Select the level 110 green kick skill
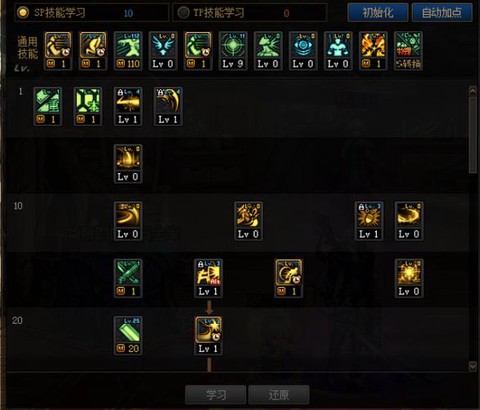Image resolution: width=480 pixels, height=410 pixels. pyautogui.click(x=128, y=51)
